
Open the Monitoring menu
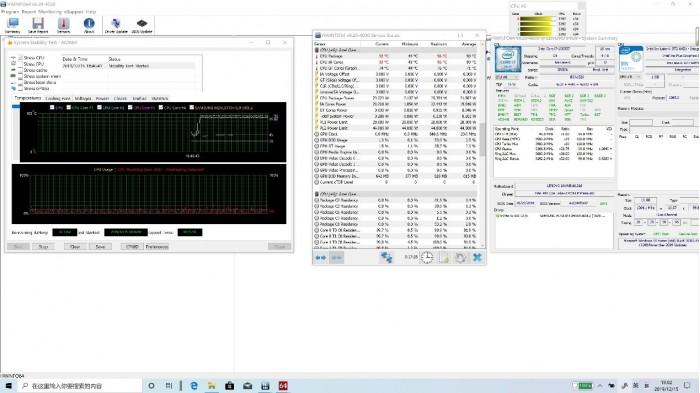click(x=50, y=12)
